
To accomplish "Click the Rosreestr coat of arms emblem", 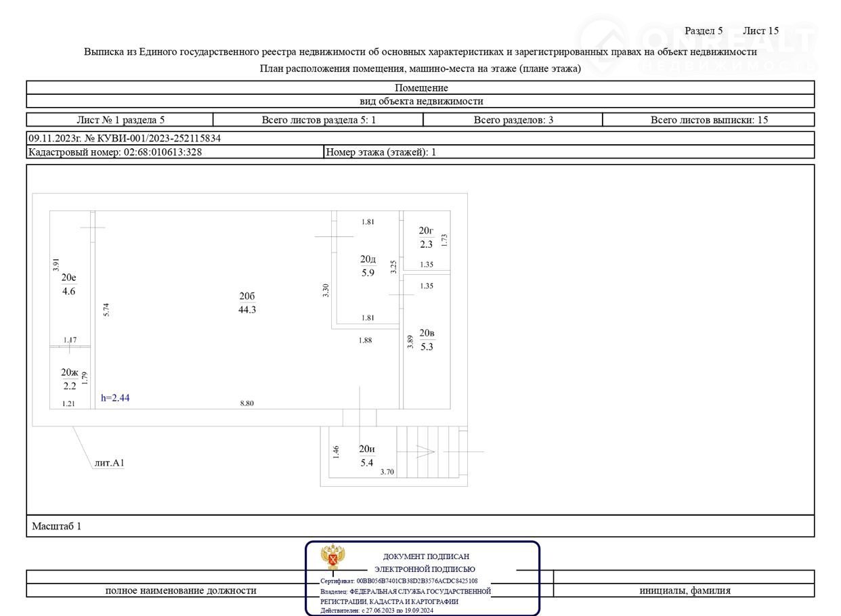I will coord(332,557).
